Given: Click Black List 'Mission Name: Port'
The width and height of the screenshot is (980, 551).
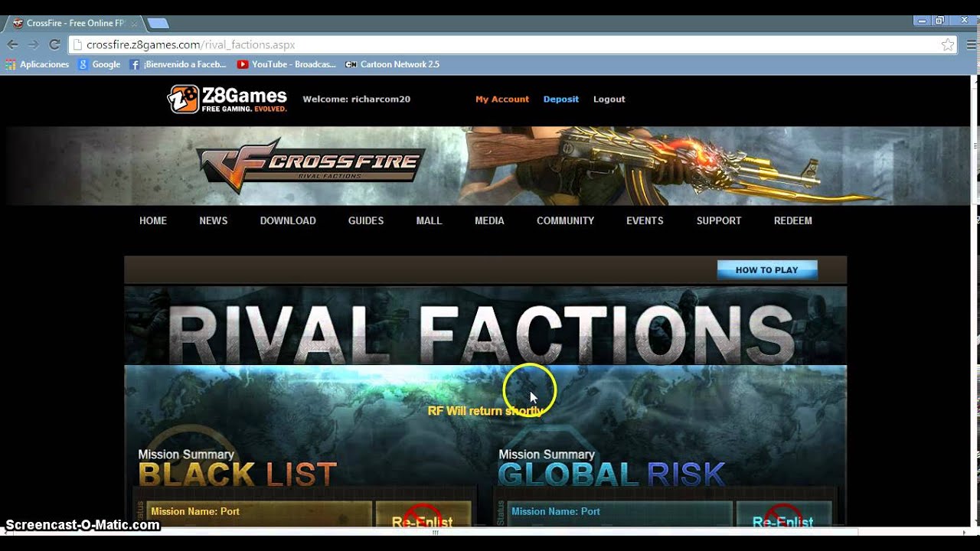Looking at the screenshot, I should click(x=195, y=511).
